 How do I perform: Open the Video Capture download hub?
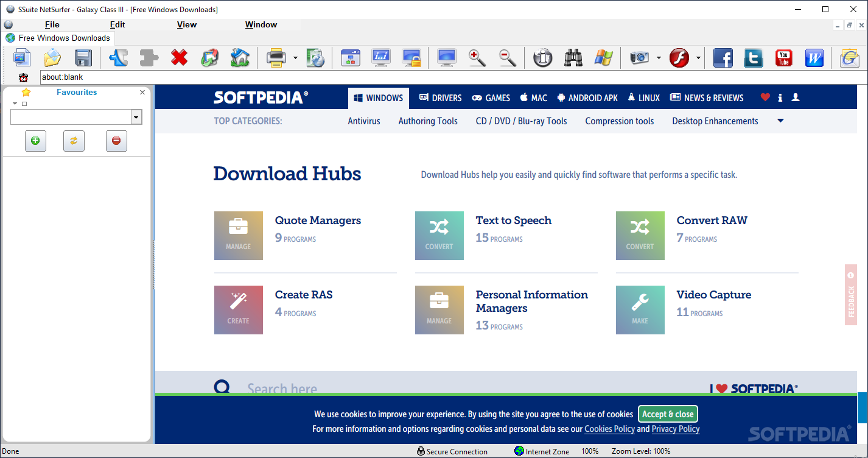coord(714,295)
